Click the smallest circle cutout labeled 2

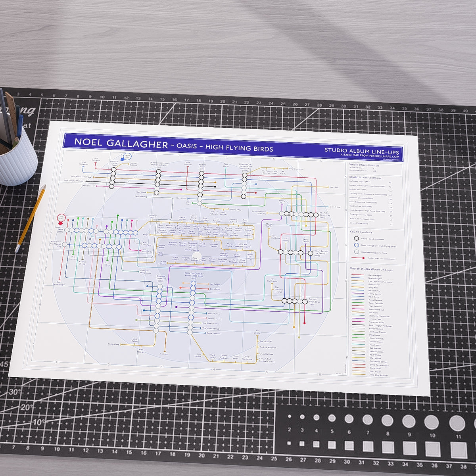(x=290, y=416)
